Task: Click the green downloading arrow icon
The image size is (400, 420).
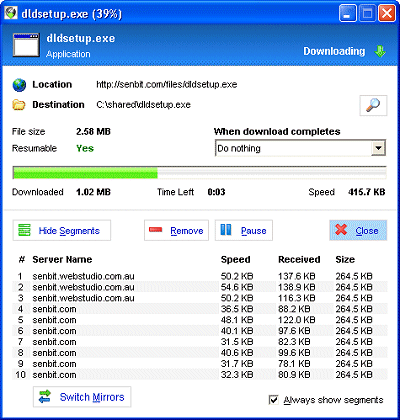Action: pos(380,51)
